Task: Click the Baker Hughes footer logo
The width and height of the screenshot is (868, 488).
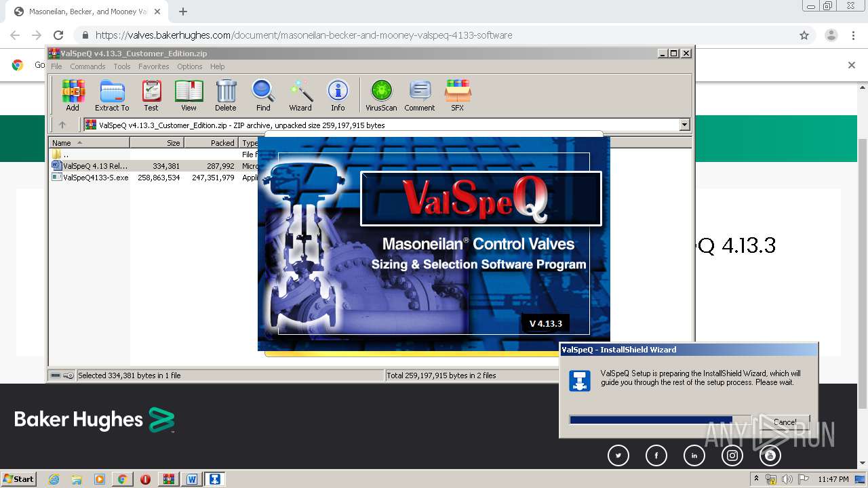Action: 94,420
